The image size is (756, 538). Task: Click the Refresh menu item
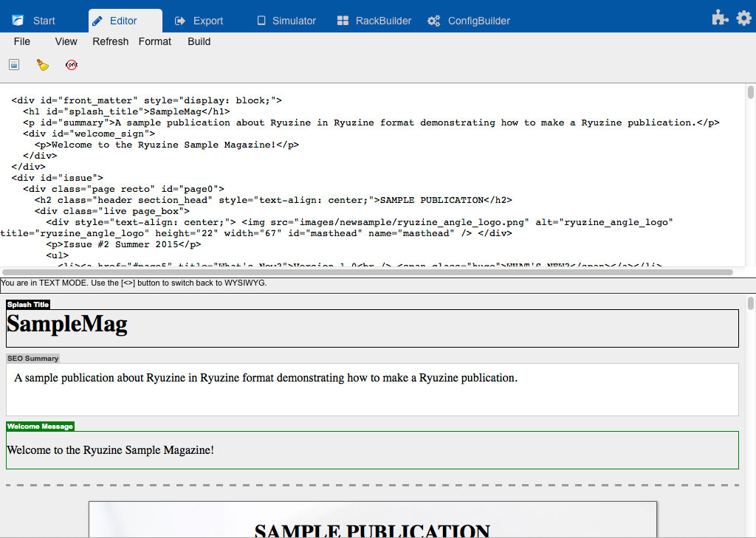pos(110,41)
